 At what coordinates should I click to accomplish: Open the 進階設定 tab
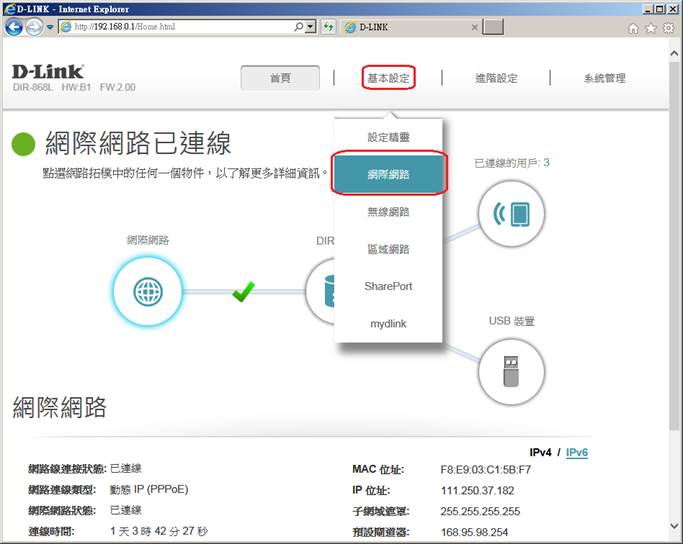[x=496, y=78]
